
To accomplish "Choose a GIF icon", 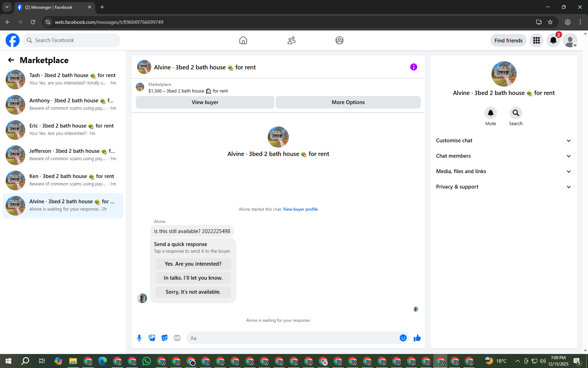I will click(177, 338).
